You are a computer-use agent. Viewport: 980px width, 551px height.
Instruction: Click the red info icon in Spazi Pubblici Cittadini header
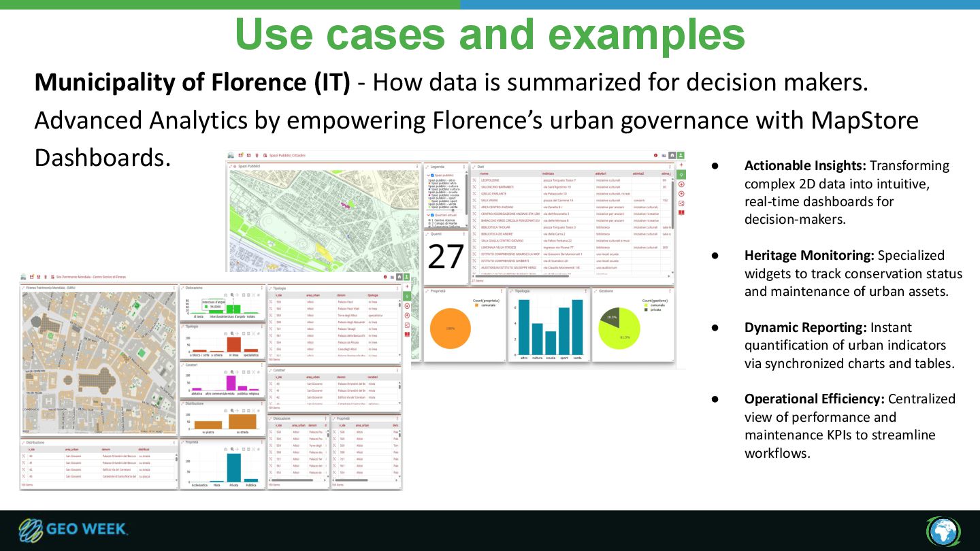(655, 155)
